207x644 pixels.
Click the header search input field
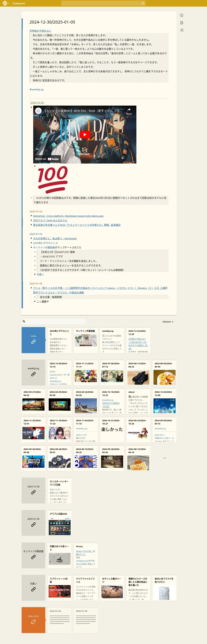pos(101,3)
